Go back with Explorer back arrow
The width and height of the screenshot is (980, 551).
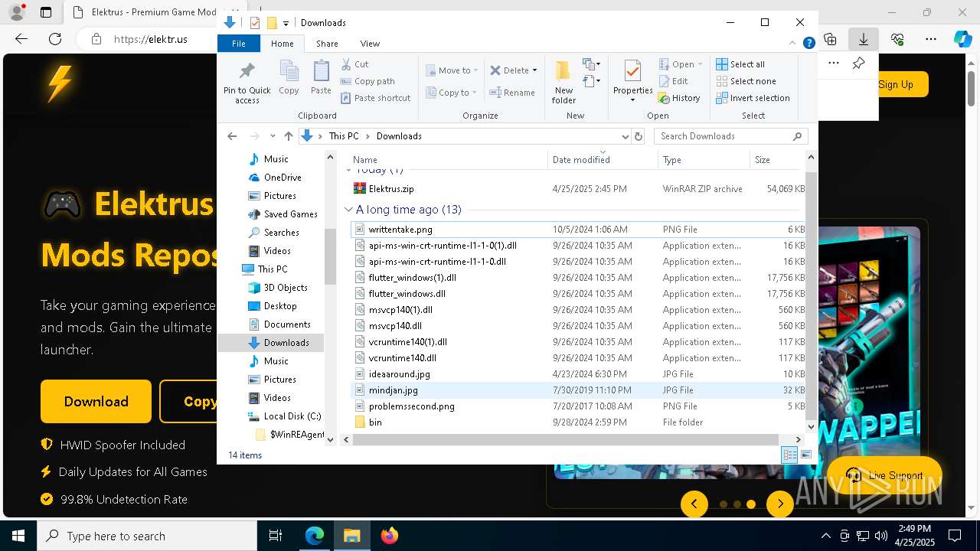(x=232, y=136)
